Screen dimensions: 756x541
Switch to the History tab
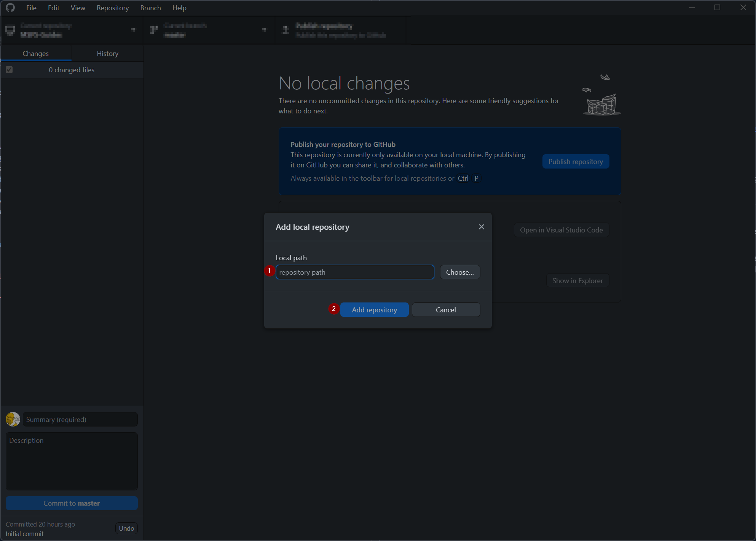click(x=108, y=53)
